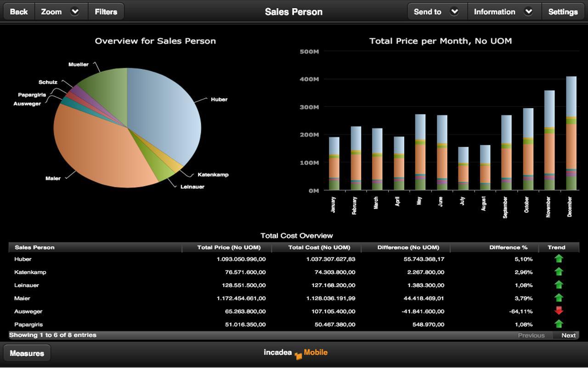Click the November bar in chart
588x368 pixels.
tap(549, 140)
